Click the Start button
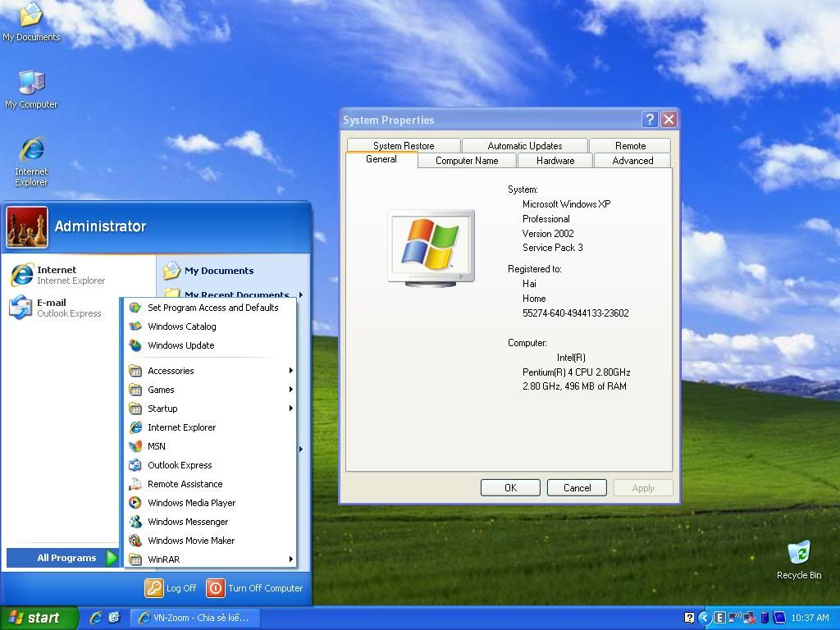The height and width of the screenshot is (630, 840). coord(39,618)
